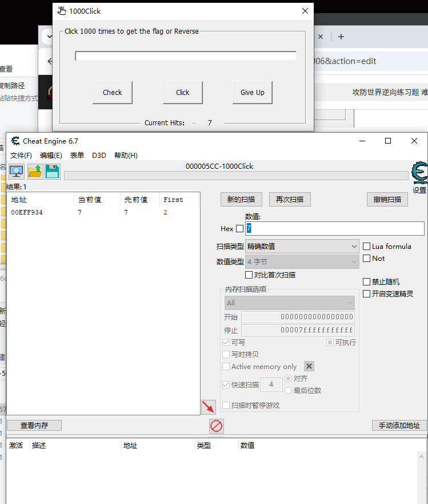Click 手动添加地址 button
428x504 pixels.
click(399, 425)
